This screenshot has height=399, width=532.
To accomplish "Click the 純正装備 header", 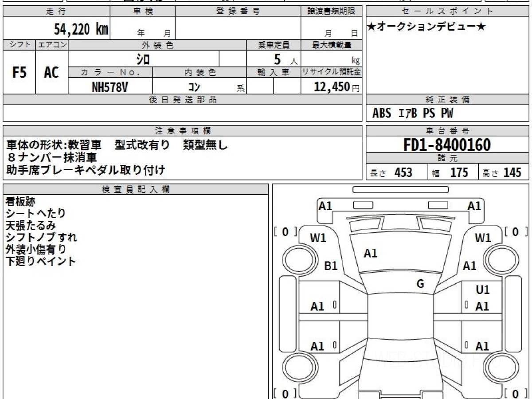I will tap(448, 100).
